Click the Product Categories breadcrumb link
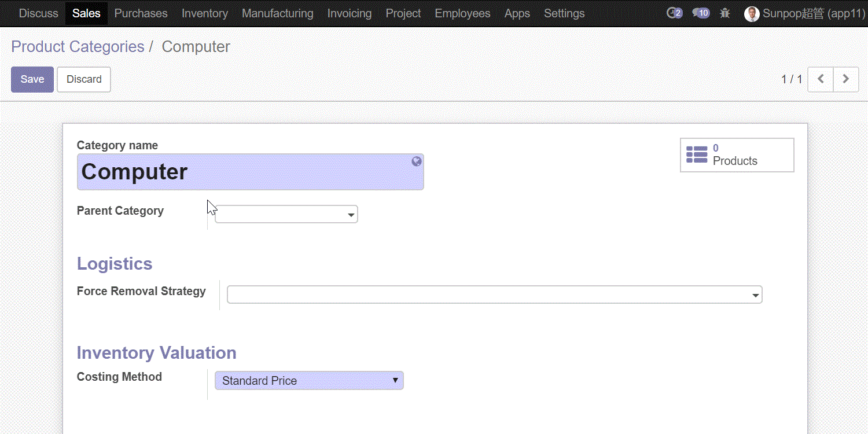This screenshot has height=434, width=868. [x=78, y=47]
